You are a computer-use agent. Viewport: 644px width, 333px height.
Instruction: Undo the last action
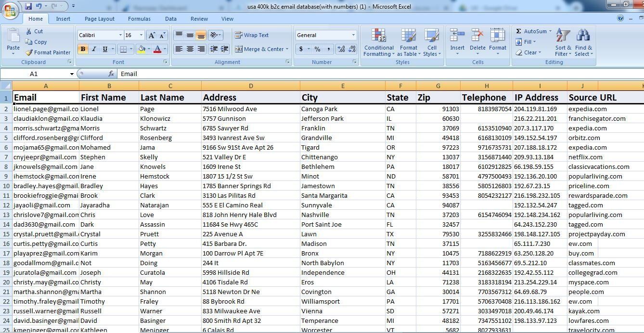point(39,6)
